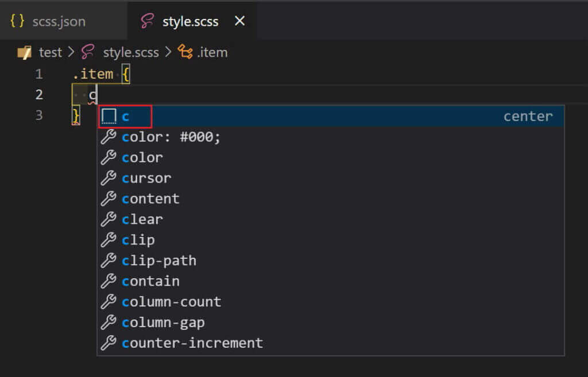Click the Sass icon on style.scss tab
This screenshot has width=588, height=377.
(x=148, y=21)
